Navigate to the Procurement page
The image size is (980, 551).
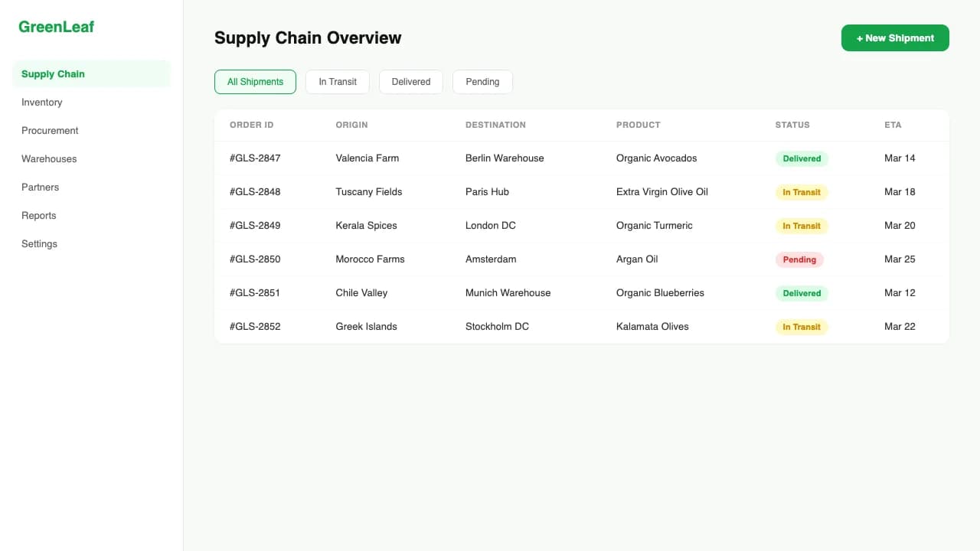click(x=50, y=130)
